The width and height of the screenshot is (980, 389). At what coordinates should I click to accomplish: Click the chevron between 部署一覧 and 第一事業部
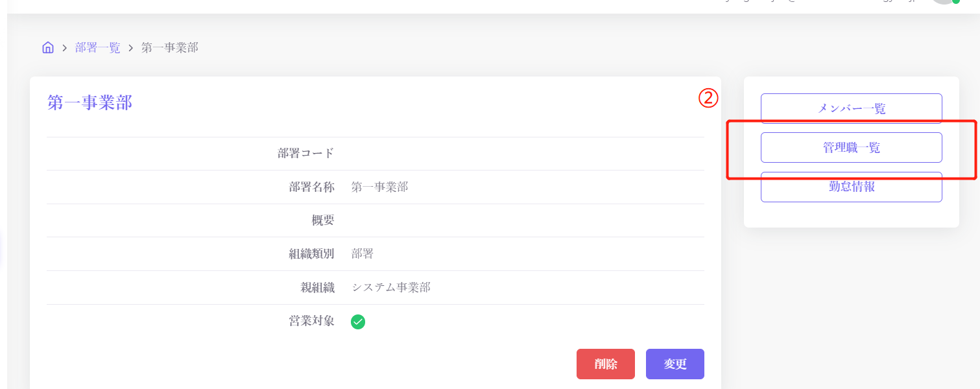pyautogui.click(x=131, y=48)
